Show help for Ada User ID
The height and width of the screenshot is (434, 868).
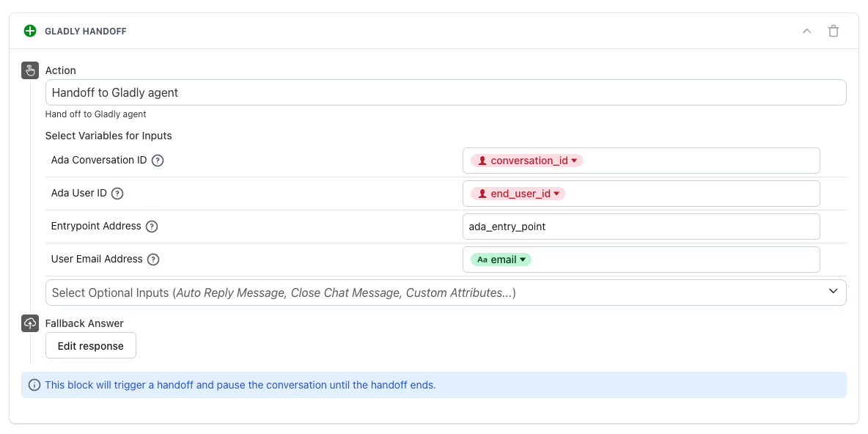pos(117,194)
